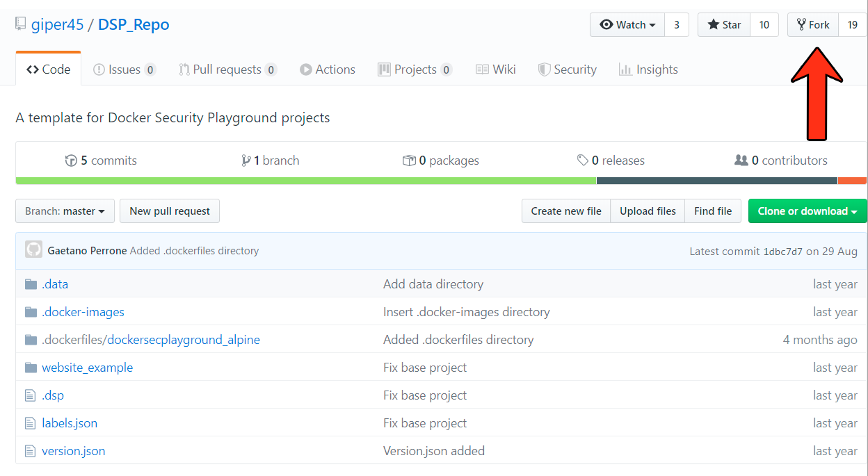Switch to the Code tab
The image size is (868, 476).
48,69
